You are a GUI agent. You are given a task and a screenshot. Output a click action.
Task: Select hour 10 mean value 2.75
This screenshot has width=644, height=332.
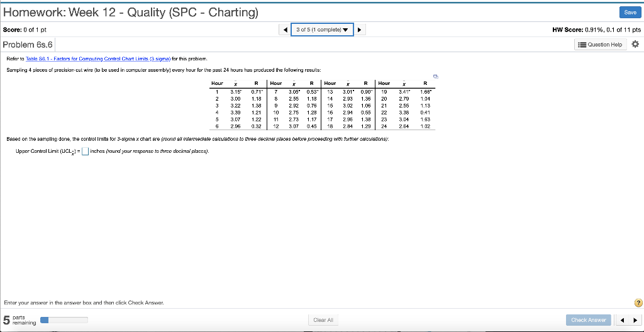[x=293, y=112]
